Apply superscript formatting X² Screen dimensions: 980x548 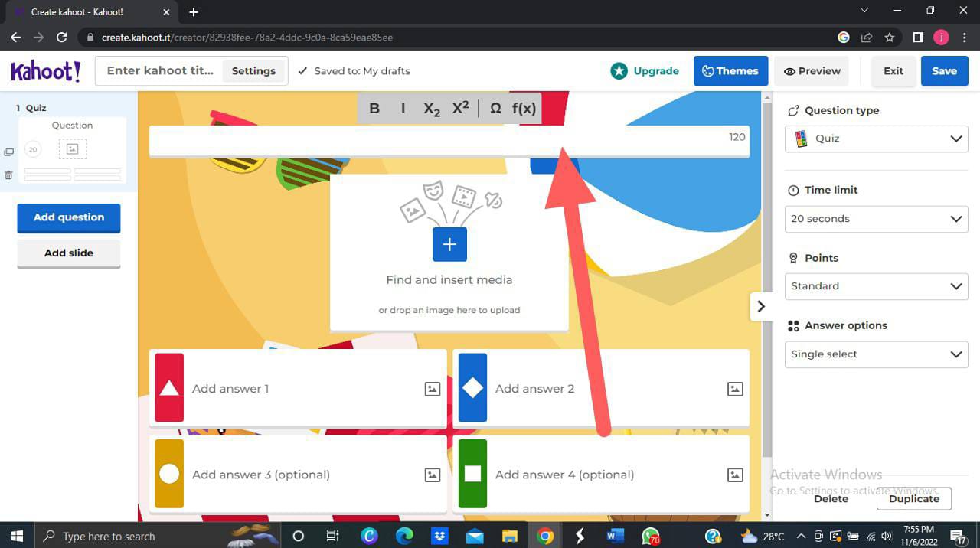[x=460, y=109]
